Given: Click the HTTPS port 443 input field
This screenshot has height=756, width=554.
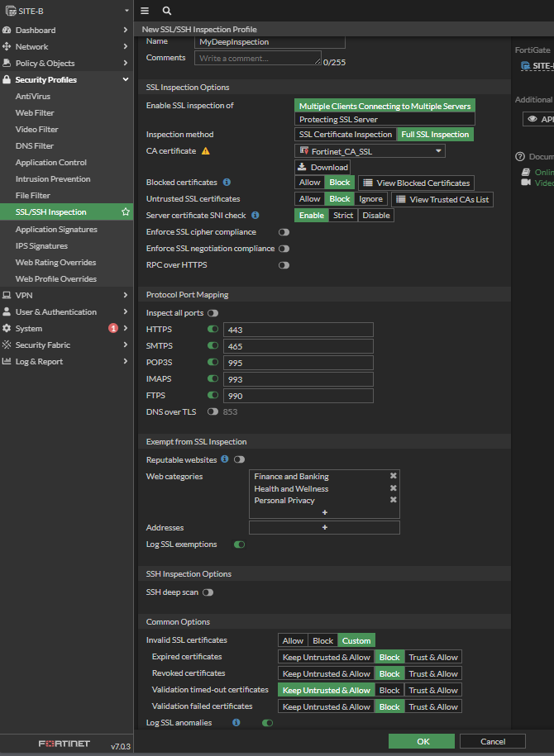Looking at the screenshot, I should click(x=298, y=330).
